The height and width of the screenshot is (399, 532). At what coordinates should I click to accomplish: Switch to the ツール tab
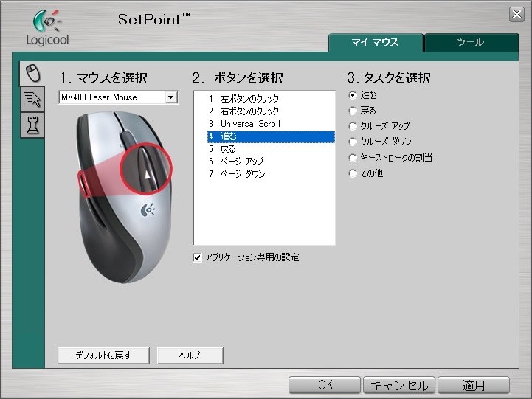[x=471, y=42]
